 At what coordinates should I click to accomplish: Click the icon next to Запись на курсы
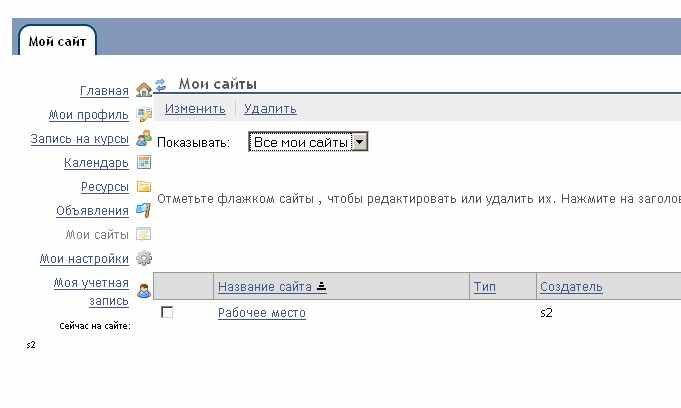point(143,139)
